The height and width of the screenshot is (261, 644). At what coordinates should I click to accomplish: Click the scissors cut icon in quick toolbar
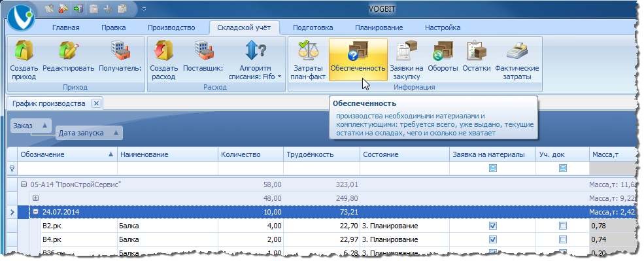108,8
